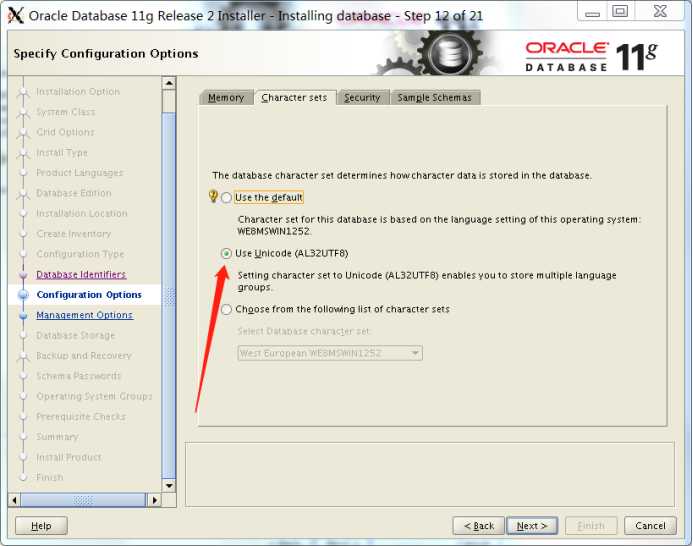The height and width of the screenshot is (546, 693).
Task: Click sidebar scroll down arrow
Action: click(169, 485)
